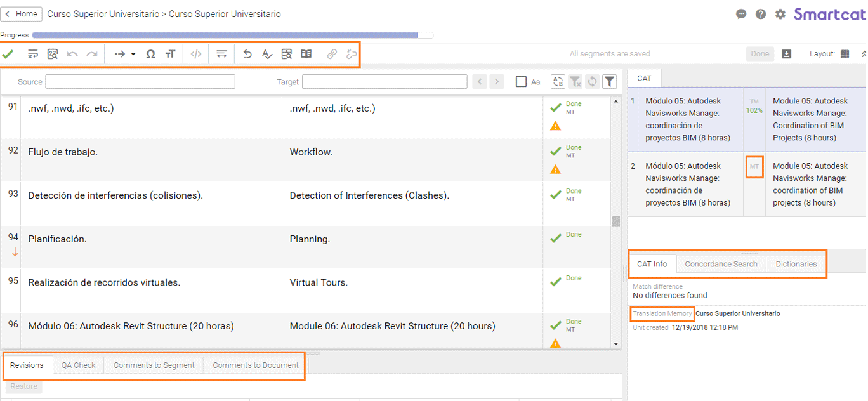Click the Home button
868x401 pixels.
point(21,13)
